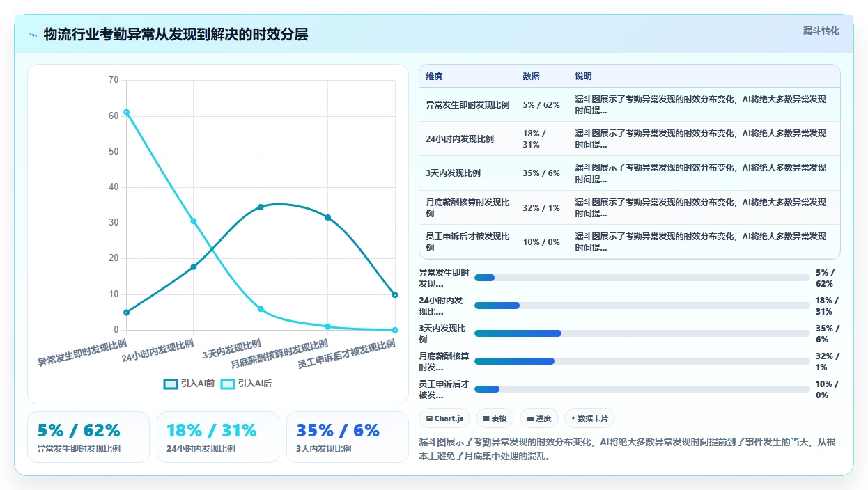This screenshot has height=490, width=868.
Task: Click 引入AI后 point at 24小时内发现比例
Action: (194, 221)
